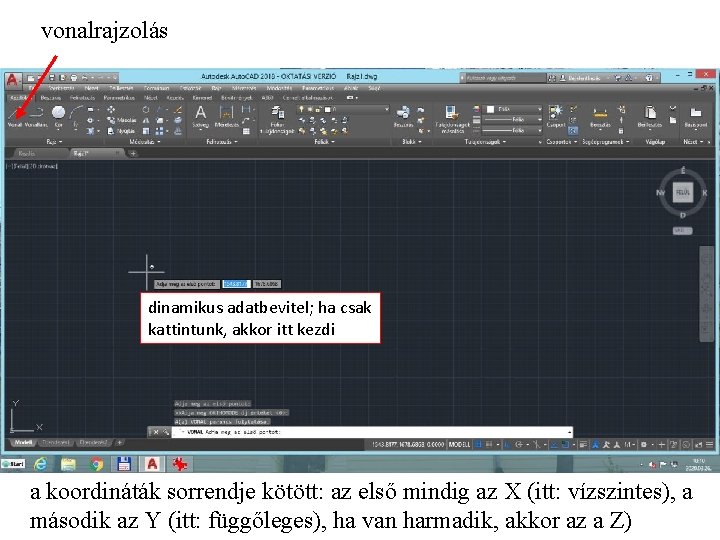Screen dimensions: 720x540
Task: Switch to the Parametrikus ribbon tab
Action: (x=119, y=98)
